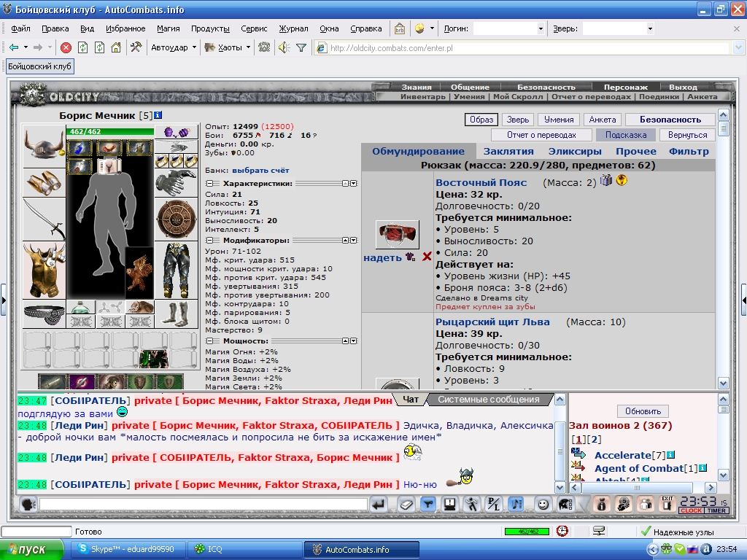Click the green 462/462 status bar indicator
The image size is (747, 560).
click(527, 532)
